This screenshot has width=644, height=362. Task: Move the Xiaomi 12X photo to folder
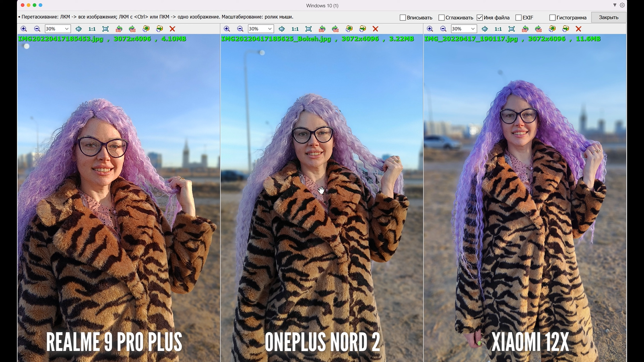tap(566, 29)
